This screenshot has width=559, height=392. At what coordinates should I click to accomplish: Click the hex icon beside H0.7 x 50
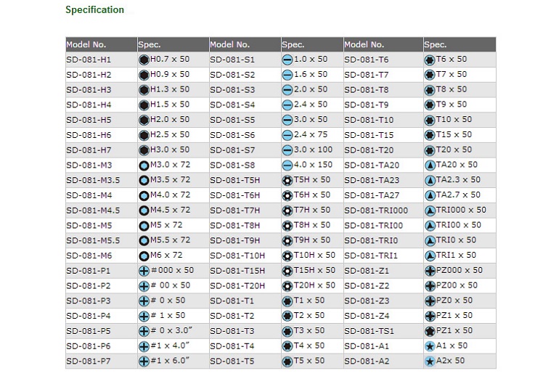click(x=144, y=60)
